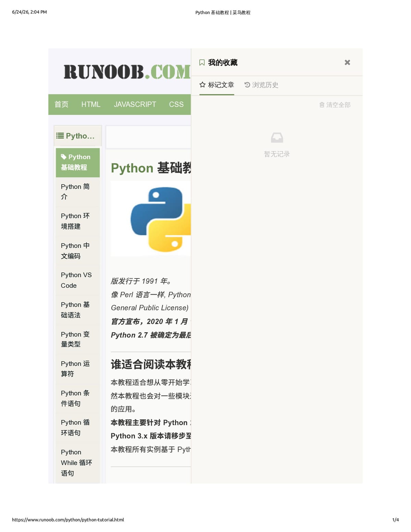The image size is (411, 532).
Task: Open the HTML nav item
Action: 91,104
